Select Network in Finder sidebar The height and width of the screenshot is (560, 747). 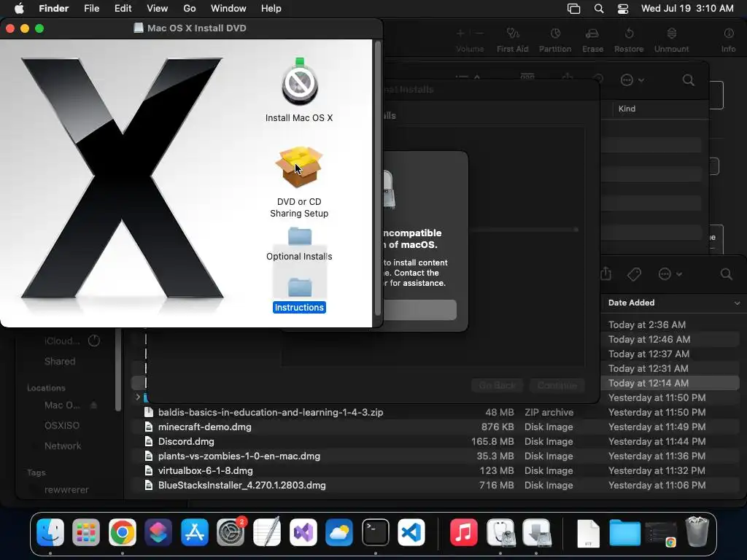(63, 446)
